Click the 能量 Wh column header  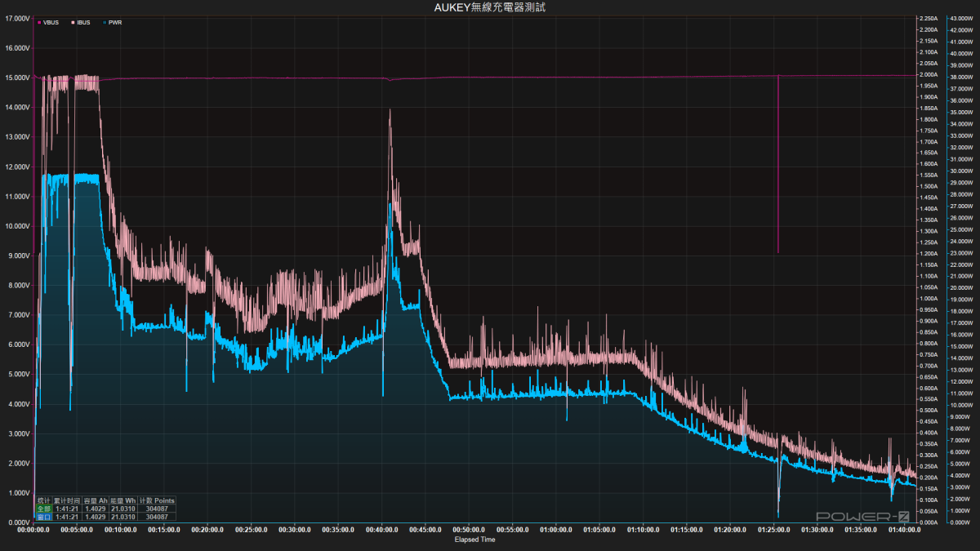click(124, 500)
